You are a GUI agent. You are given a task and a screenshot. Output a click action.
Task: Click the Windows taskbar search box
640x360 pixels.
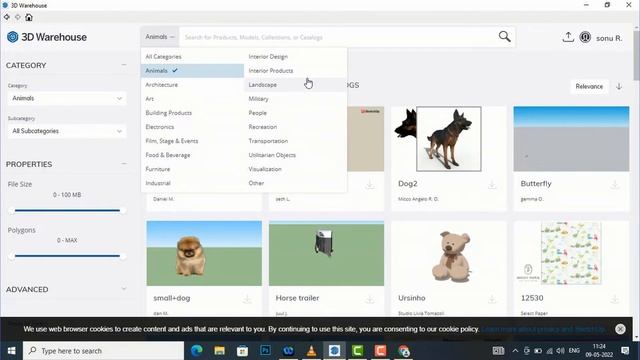click(104, 351)
